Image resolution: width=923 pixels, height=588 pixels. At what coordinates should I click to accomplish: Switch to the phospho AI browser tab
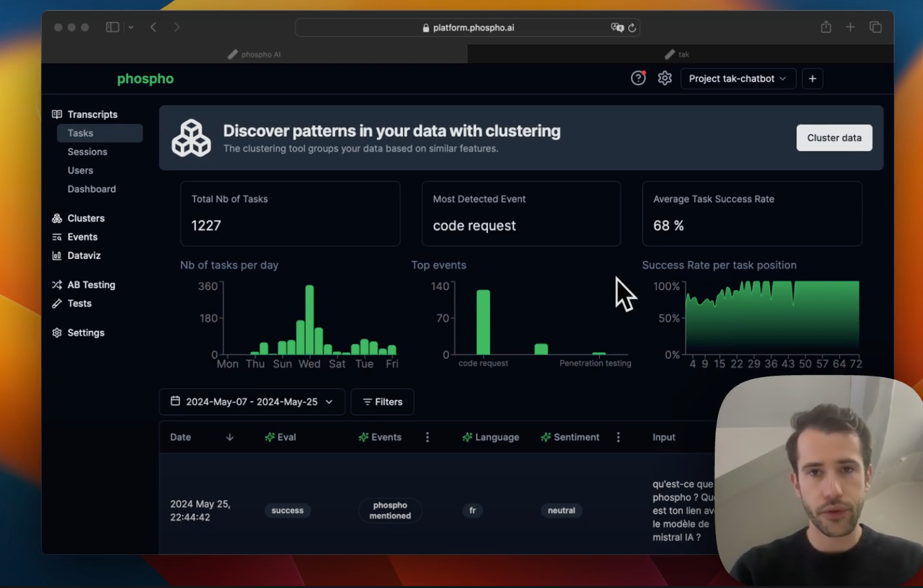point(254,54)
